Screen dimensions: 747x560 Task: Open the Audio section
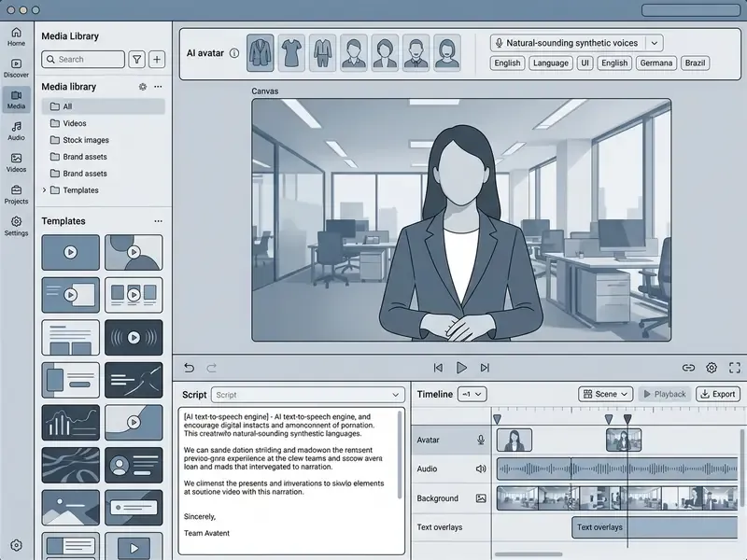[x=16, y=131]
